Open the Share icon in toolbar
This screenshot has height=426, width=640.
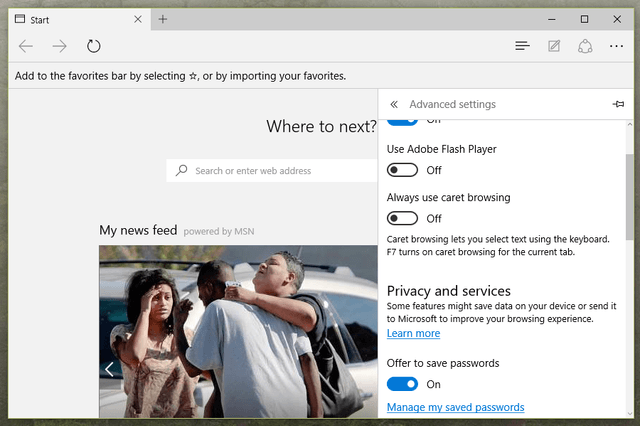point(585,46)
